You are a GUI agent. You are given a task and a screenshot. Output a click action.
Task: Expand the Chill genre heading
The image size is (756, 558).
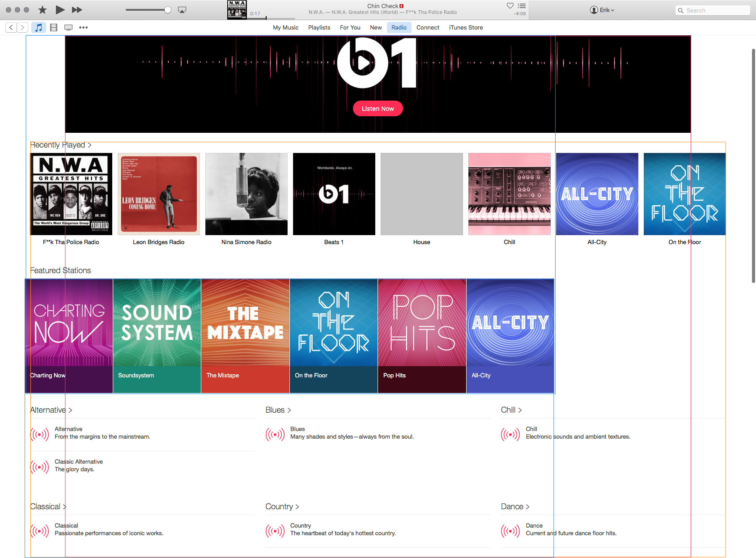[x=511, y=410]
